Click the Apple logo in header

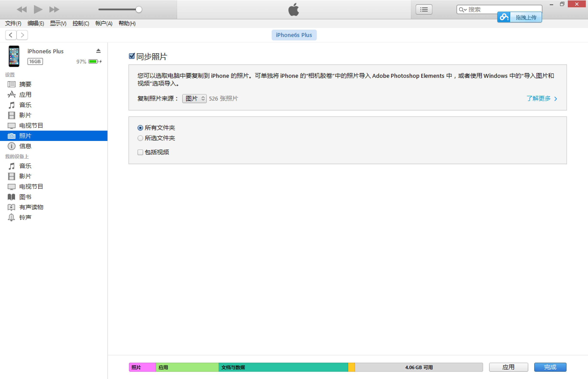coord(294,10)
